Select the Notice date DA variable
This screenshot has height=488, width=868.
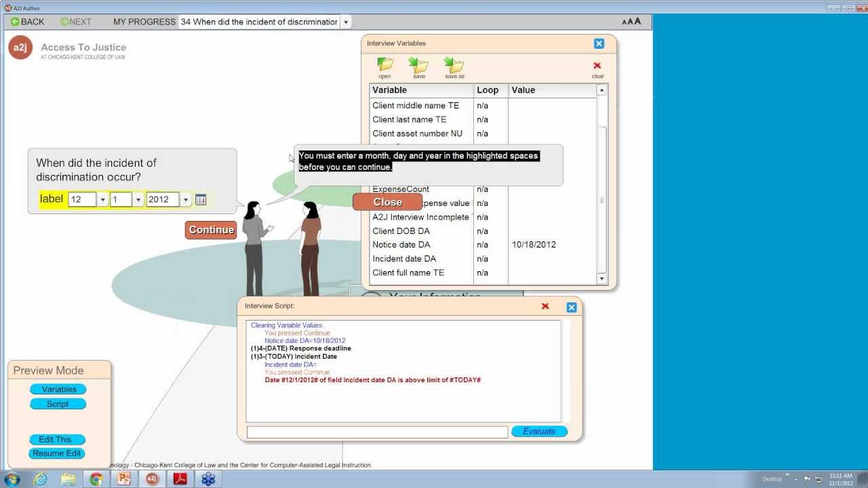click(483, 245)
